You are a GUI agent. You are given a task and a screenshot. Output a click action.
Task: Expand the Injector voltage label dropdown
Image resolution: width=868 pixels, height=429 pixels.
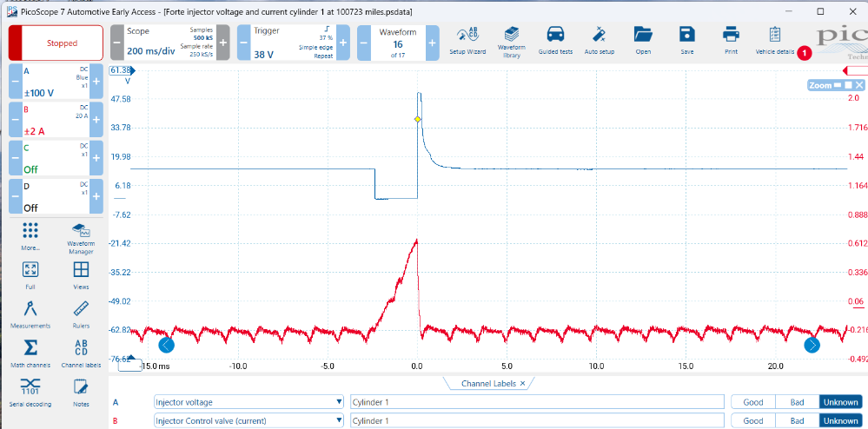[340, 402]
